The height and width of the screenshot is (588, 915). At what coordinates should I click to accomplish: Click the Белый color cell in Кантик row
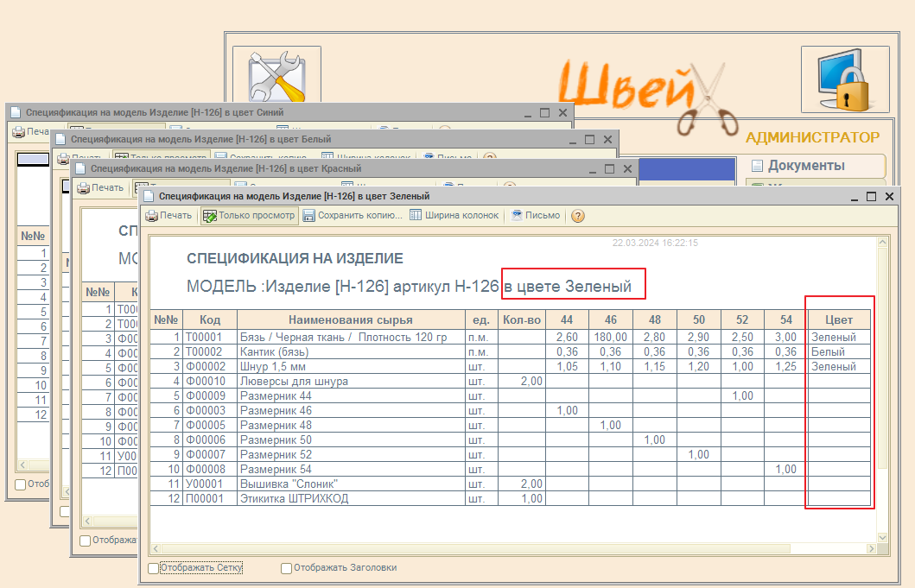pos(839,351)
